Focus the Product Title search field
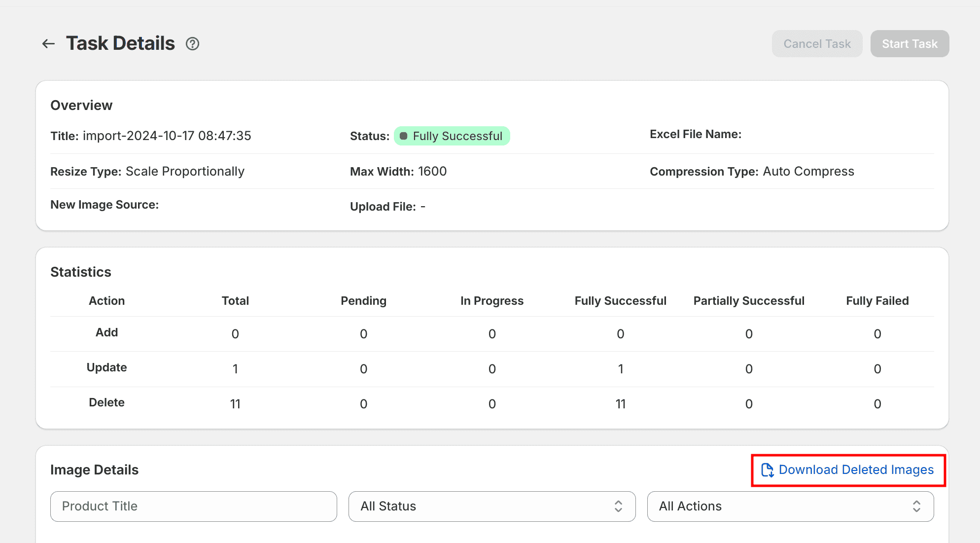 pos(193,507)
